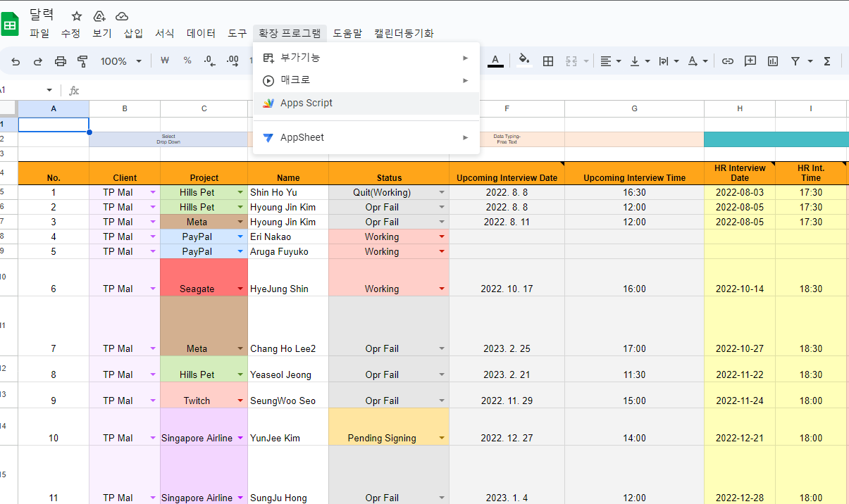This screenshot has height=504, width=849.
Task: Open text color picker
Action: click(496, 61)
